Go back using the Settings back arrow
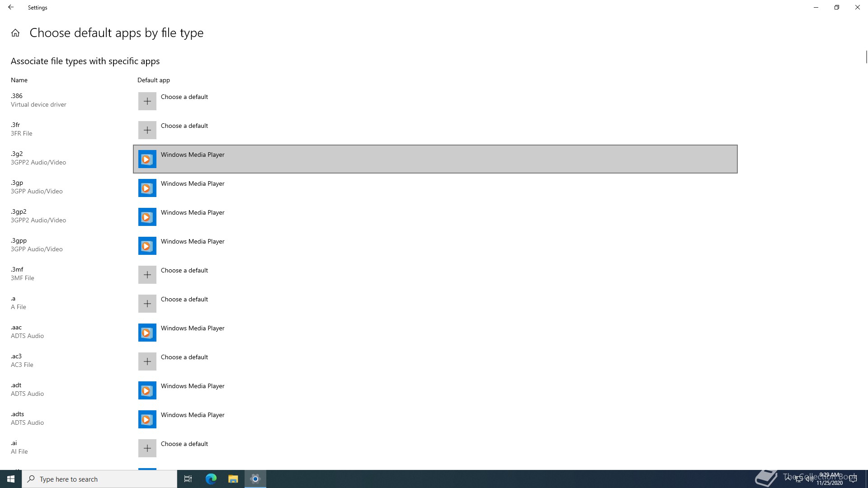Screen dimensions: 868x488 pyautogui.click(x=11, y=7)
